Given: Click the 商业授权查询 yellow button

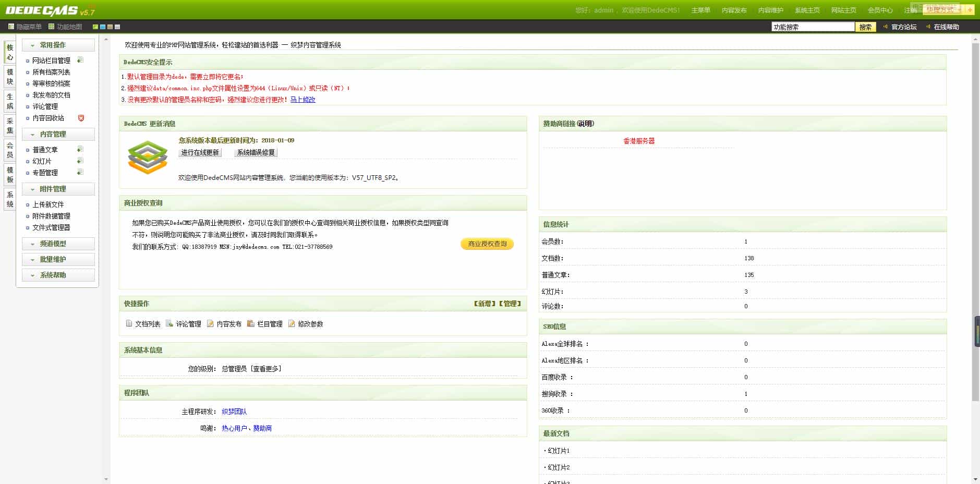Looking at the screenshot, I should coord(487,244).
